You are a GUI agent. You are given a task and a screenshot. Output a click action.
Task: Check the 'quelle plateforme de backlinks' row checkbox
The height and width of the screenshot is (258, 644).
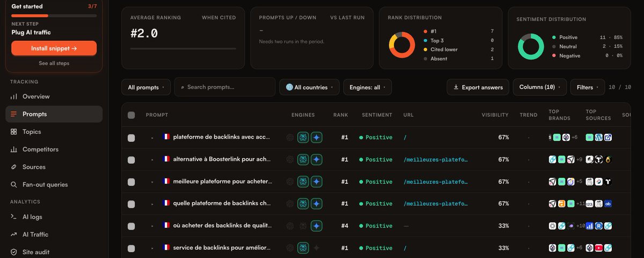point(131,204)
